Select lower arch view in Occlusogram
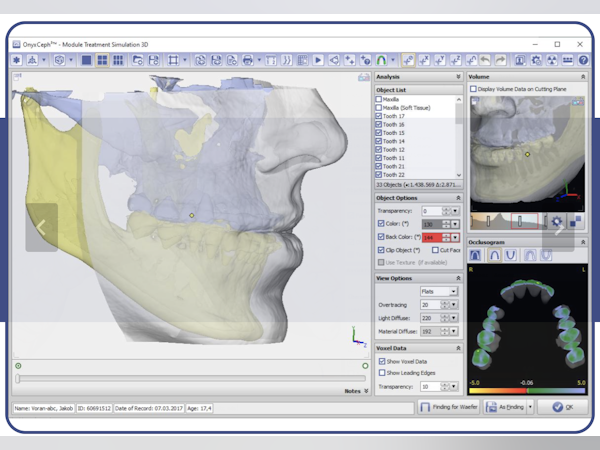Screen dimensions: 600x450 [510, 255]
